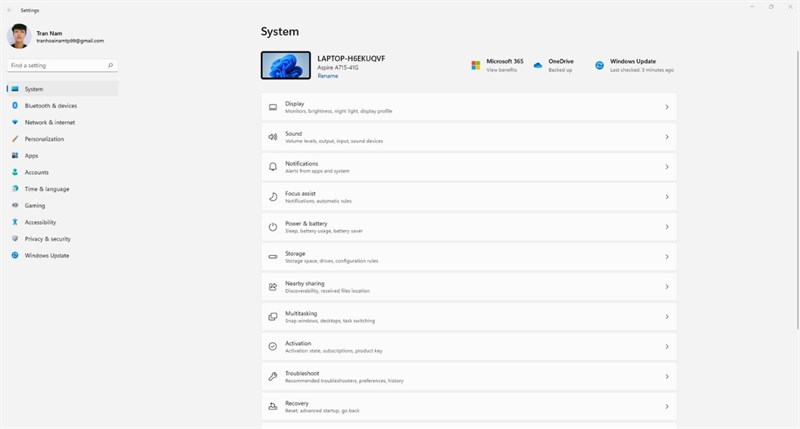Click the search magnifier icon
The height and width of the screenshot is (429, 800).
pyautogui.click(x=110, y=66)
